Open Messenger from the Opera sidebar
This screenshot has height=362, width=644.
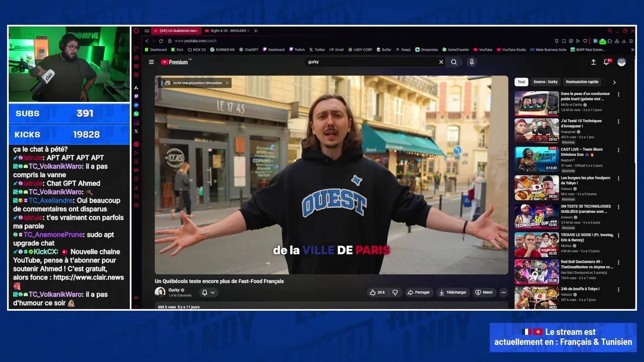[136, 105]
